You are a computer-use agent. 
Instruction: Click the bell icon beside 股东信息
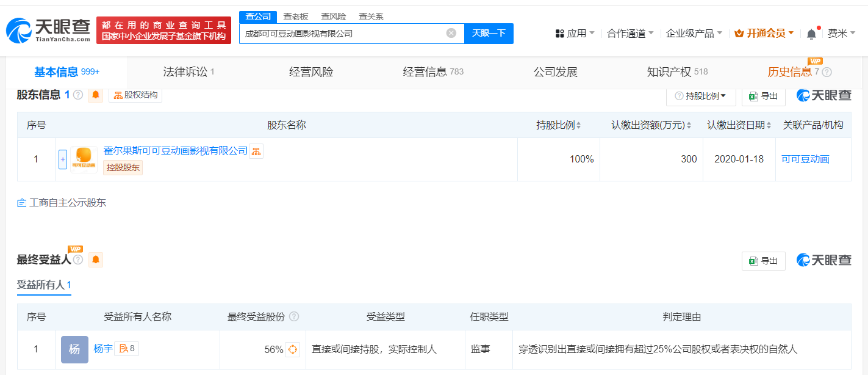96,95
